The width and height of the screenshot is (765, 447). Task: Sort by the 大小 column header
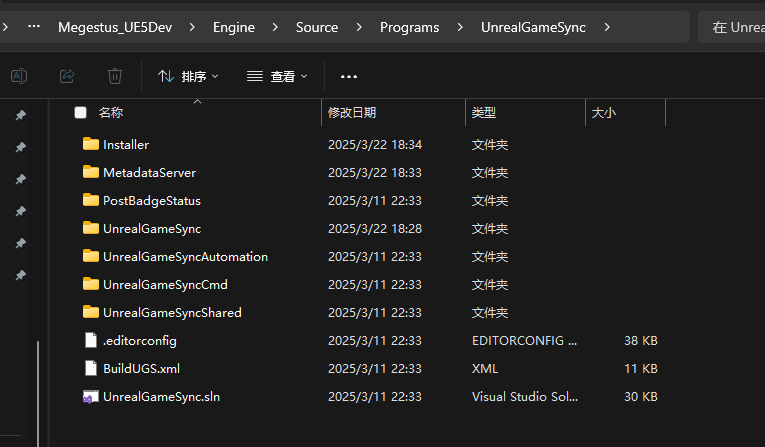point(604,113)
